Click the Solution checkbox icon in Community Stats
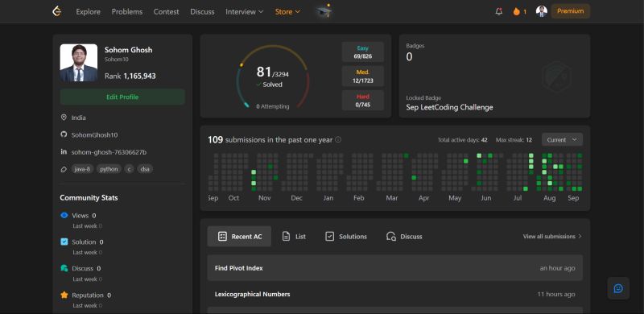 (x=64, y=242)
